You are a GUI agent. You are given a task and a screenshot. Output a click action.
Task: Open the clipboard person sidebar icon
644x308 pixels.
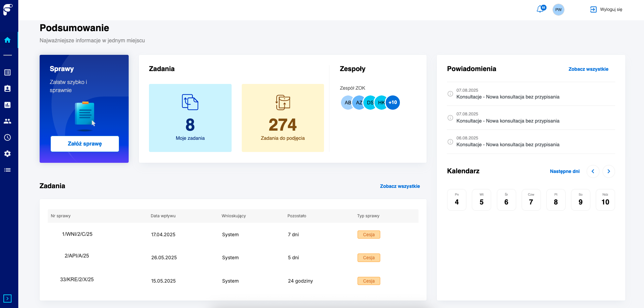(x=7, y=89)
